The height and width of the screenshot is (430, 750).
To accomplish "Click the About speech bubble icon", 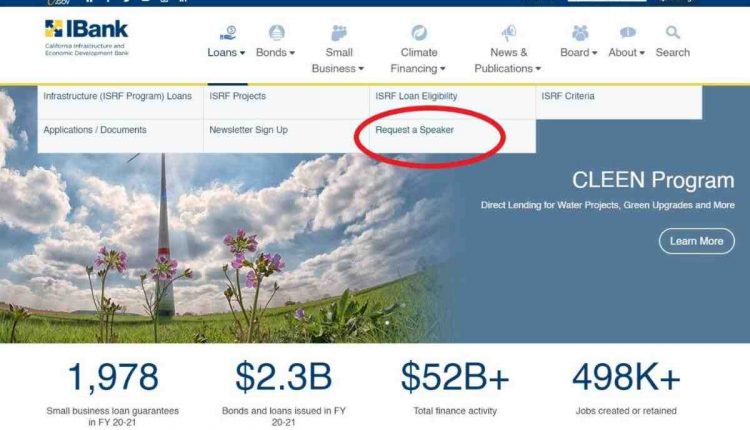I will coord(628,33).
